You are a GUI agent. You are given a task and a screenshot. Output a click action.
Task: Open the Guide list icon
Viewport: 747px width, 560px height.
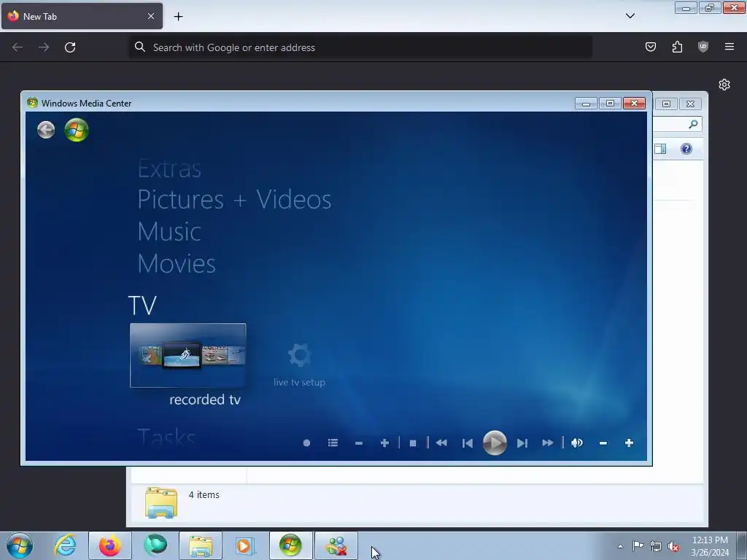(x=333, y=443)
